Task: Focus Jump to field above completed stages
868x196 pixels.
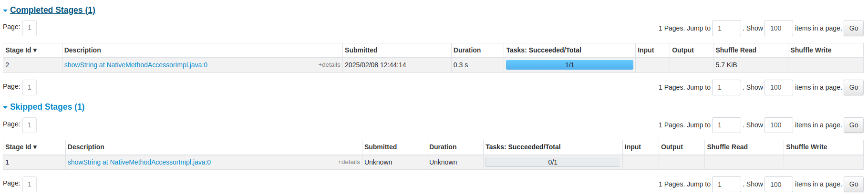Action: click(726, 28)
